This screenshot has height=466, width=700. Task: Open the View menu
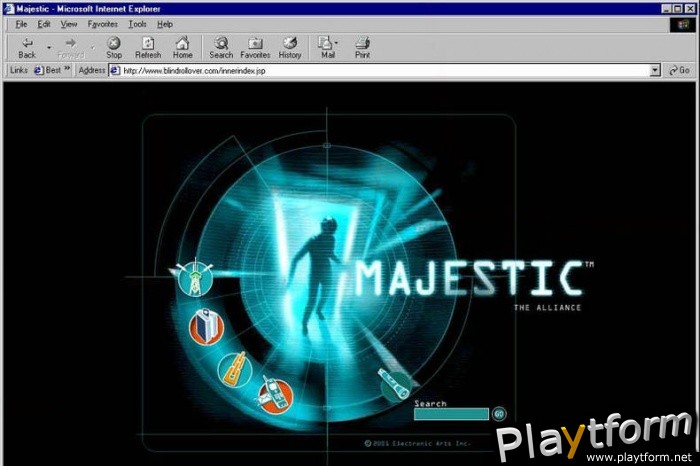coord(69,24)
